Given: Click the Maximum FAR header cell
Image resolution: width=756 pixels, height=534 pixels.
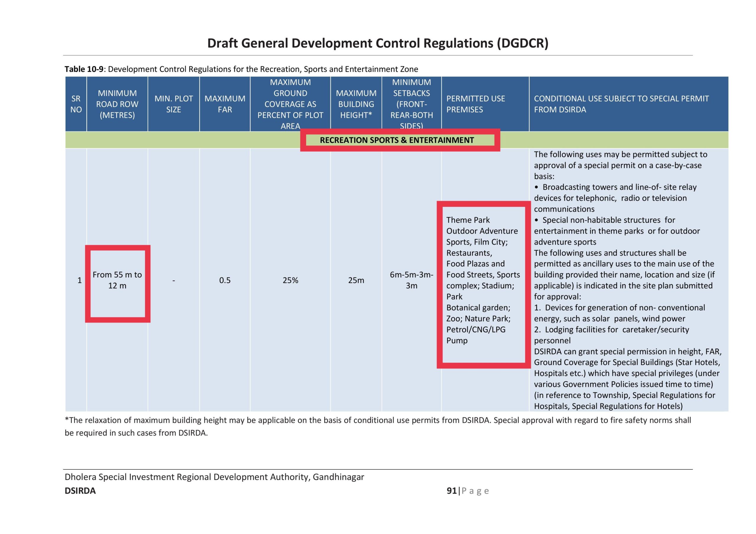Looking at the screenshot, I should coord(225,104).
